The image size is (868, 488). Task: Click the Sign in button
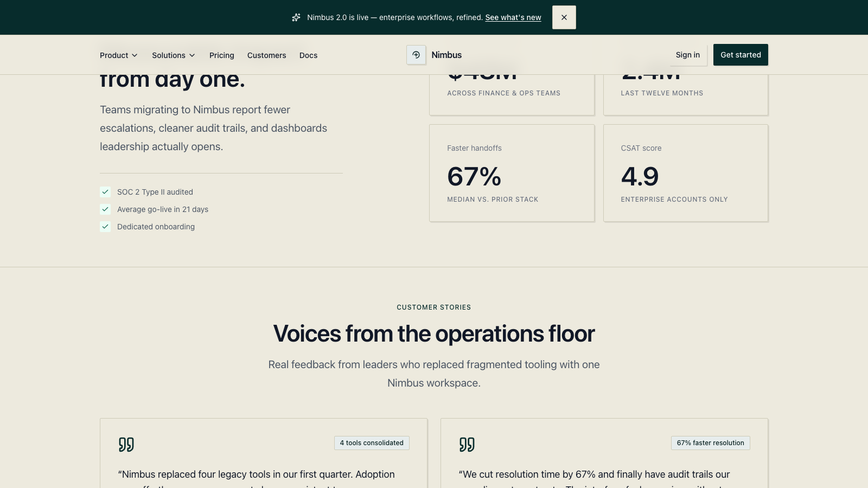(x=688, y=55)
